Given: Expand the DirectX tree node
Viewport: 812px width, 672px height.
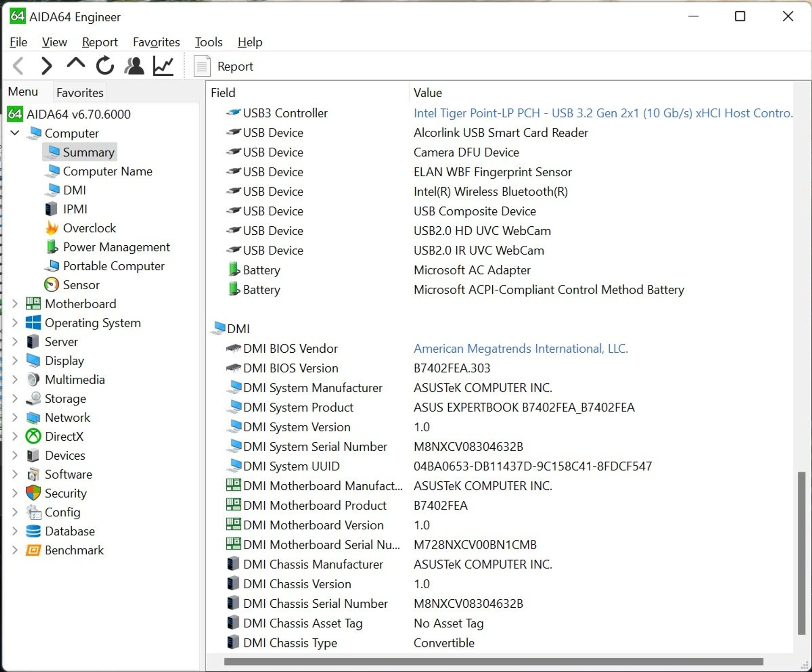Looking at the screenshot, I should click(15, 436).
